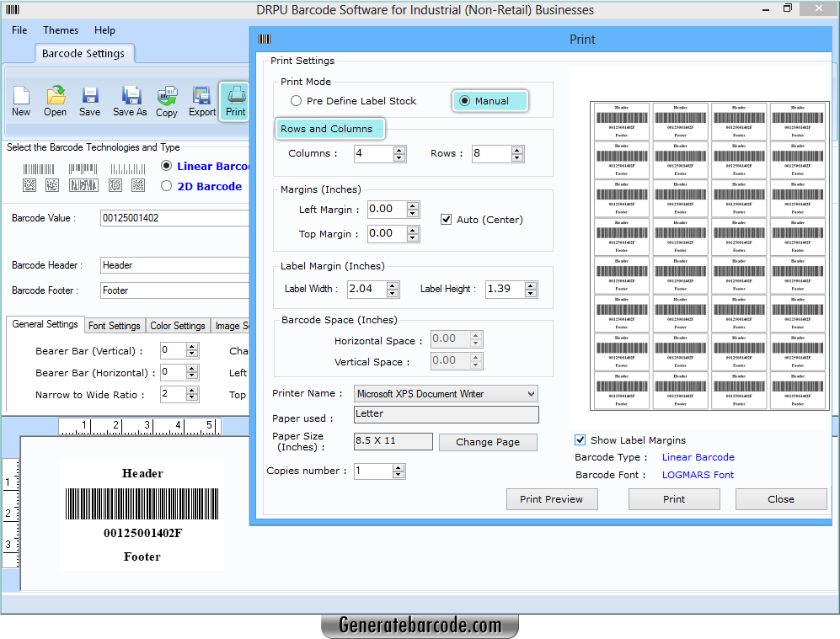
Task: Open LOGMARS Font link
Action: 698,474
